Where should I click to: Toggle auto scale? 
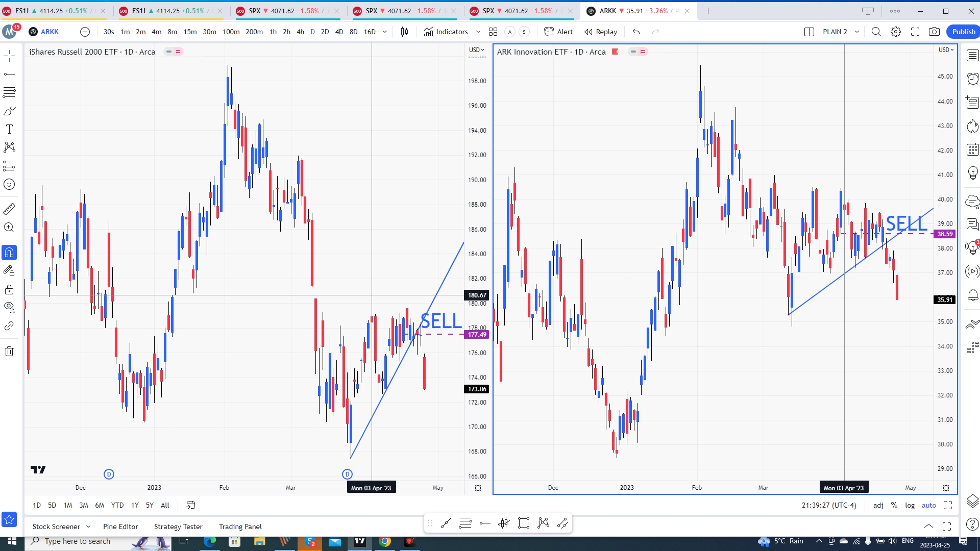pos(929,505)
